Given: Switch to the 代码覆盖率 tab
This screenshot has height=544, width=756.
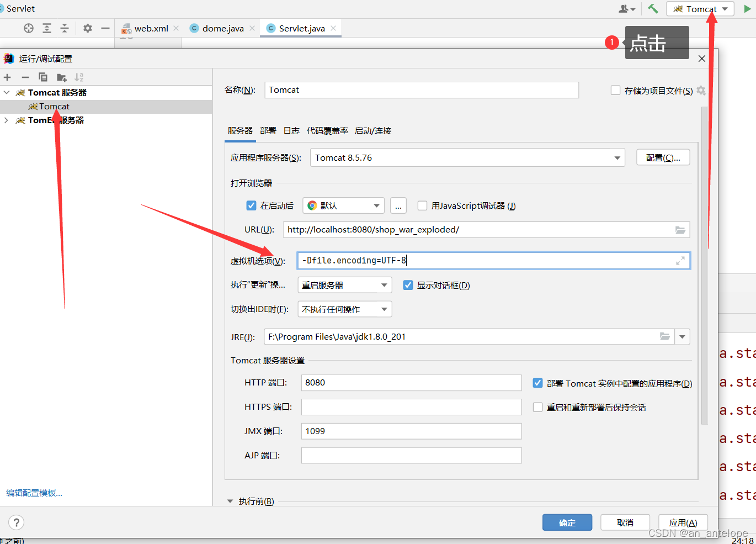Looking at the screenshot, I should click(x=327, y=131).
